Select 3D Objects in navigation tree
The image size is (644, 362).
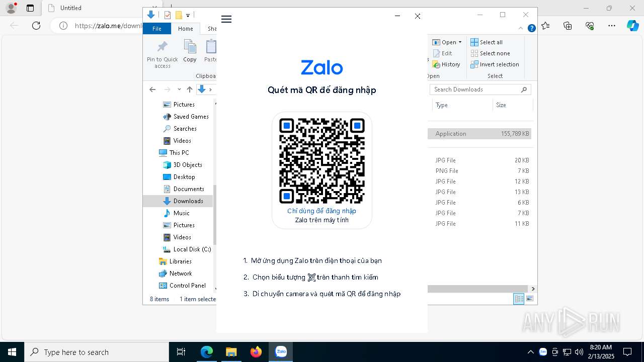tap(183, 165)
